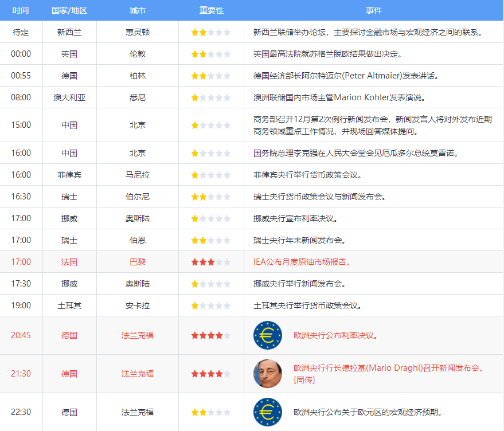Click Mario Draghi's portrait thumbnail
Screen dimensions: 504x431
tap(267, 374)
